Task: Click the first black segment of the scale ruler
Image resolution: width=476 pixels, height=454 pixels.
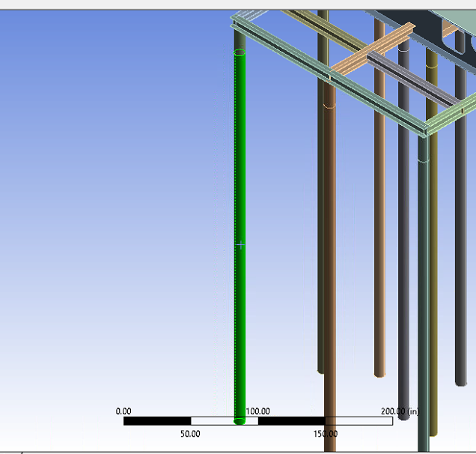Action: point(157,421)
